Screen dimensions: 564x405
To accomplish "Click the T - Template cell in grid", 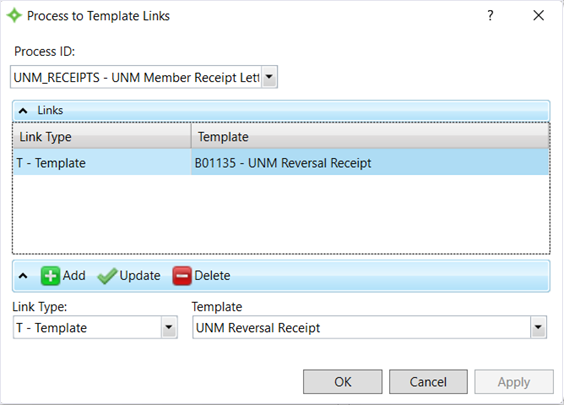I will [x=102, y=163].
